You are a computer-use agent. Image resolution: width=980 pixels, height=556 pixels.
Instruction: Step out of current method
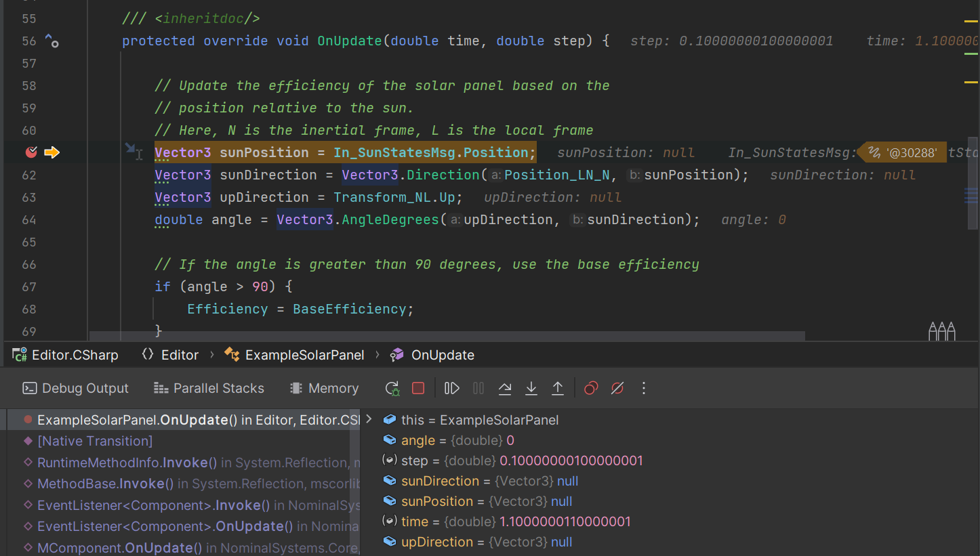point(558,388)
